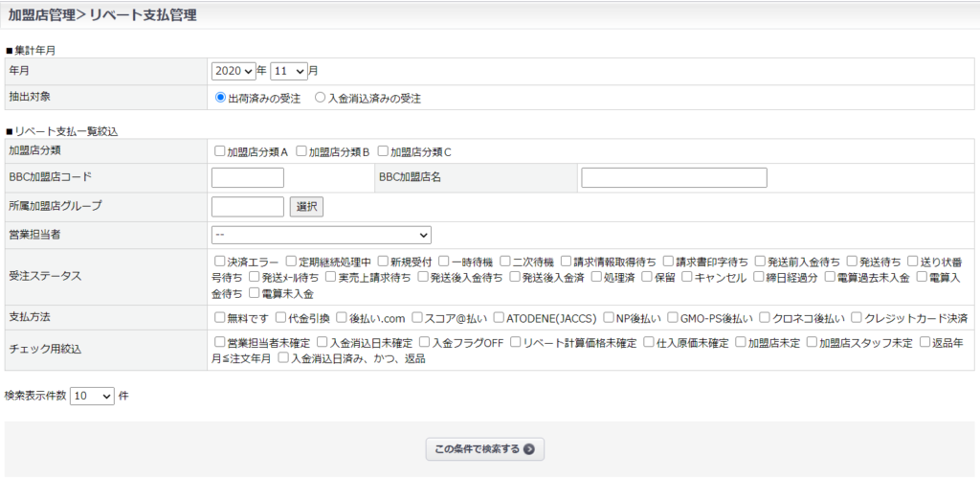Expand the 営業担当者 dropdown
Image resolution: width=980 pixels, height=479 pixels.
point(321,235)
